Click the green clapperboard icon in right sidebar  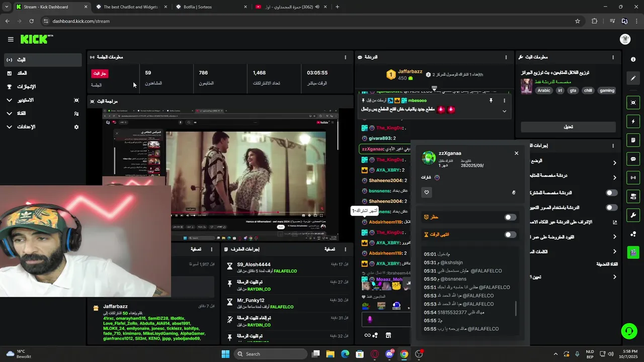point(633,252)
